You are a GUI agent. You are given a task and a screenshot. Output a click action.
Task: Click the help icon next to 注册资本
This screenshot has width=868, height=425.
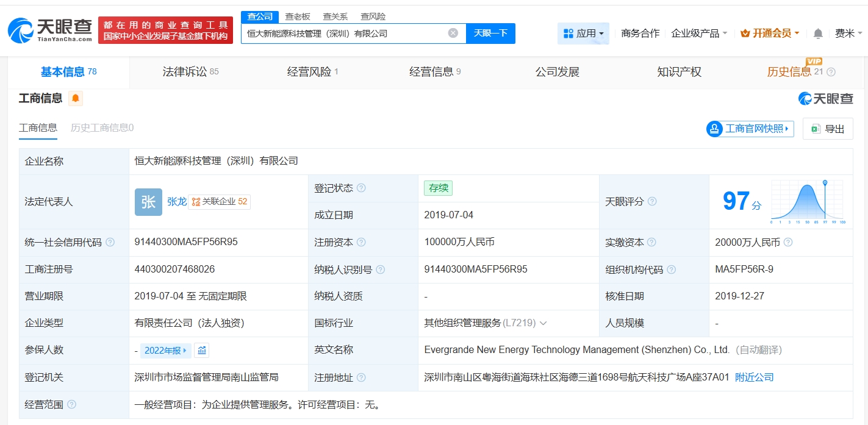361,242
